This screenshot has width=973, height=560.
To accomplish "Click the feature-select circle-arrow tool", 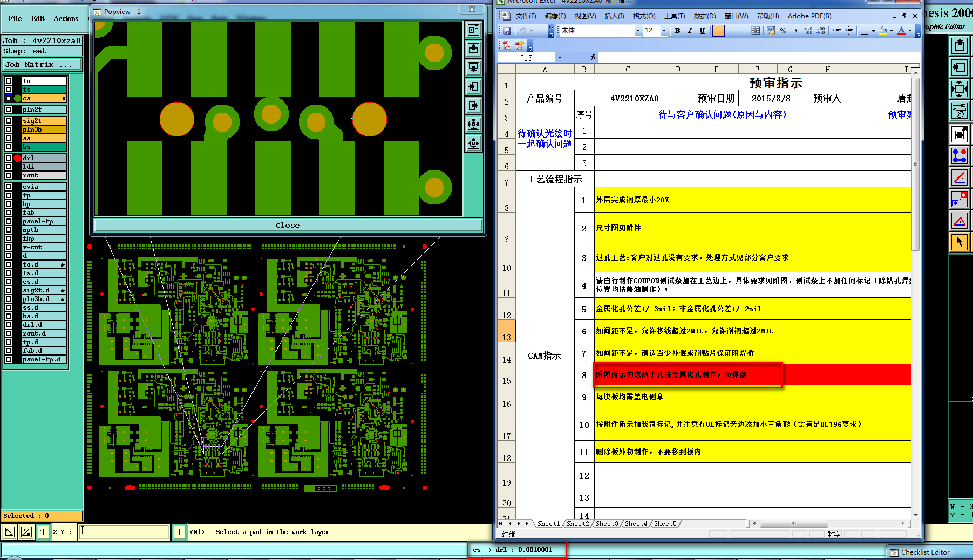I will pos(960,134).
